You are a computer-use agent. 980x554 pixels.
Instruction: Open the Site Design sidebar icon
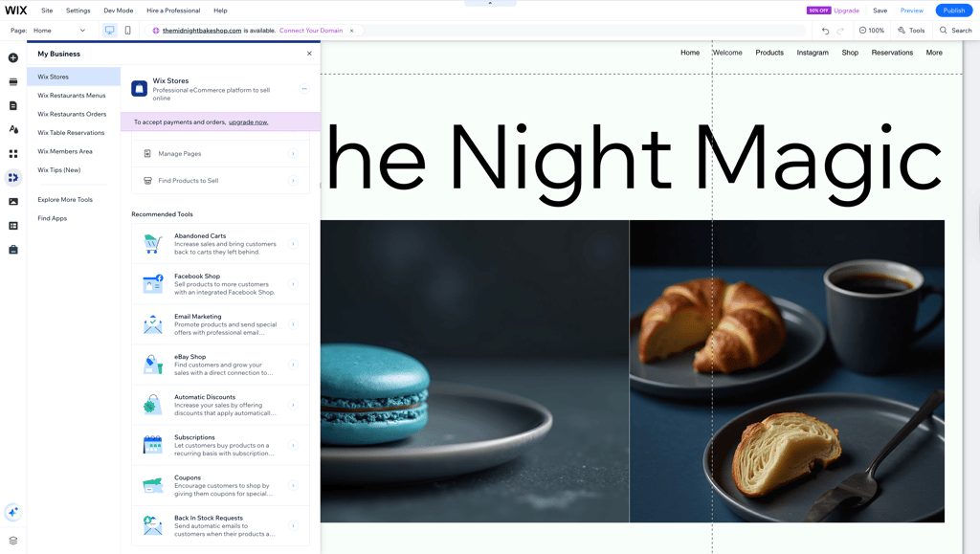point(13,129)
